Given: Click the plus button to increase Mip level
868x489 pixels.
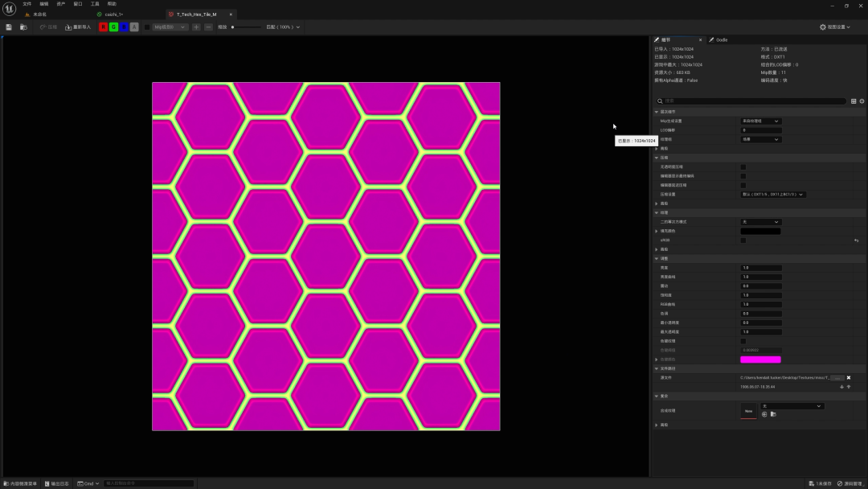Looking at the screenshot, I should point(196,27).
